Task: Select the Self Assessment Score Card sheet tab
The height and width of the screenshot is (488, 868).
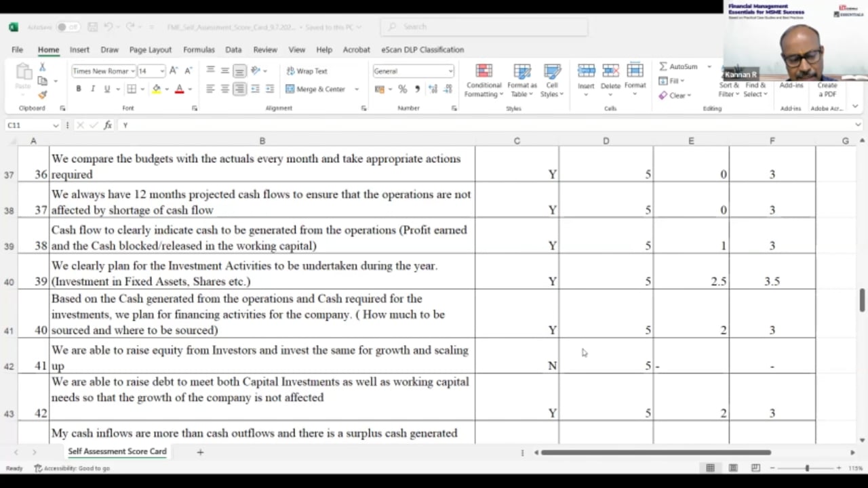Action: 117,451
